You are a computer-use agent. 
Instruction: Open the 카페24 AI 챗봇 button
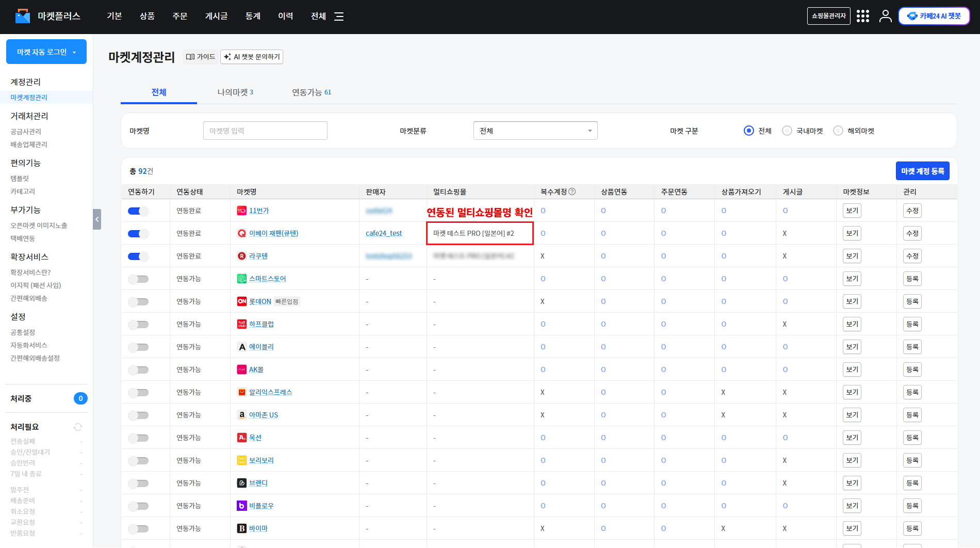(x=934, y=16)
